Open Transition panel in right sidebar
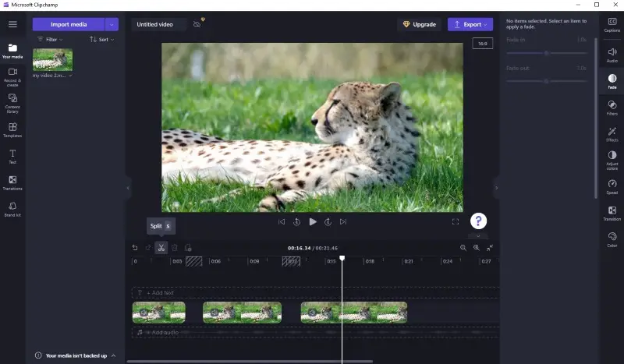 612,214
